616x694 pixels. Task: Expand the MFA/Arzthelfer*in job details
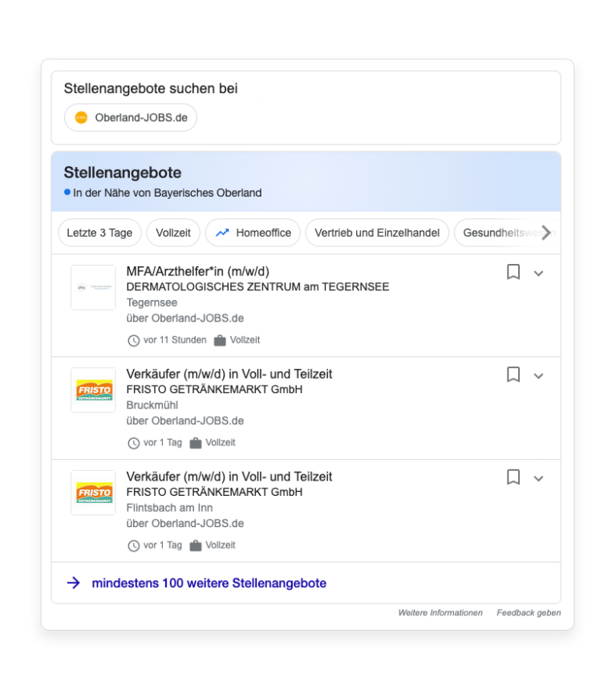point(539,274)
